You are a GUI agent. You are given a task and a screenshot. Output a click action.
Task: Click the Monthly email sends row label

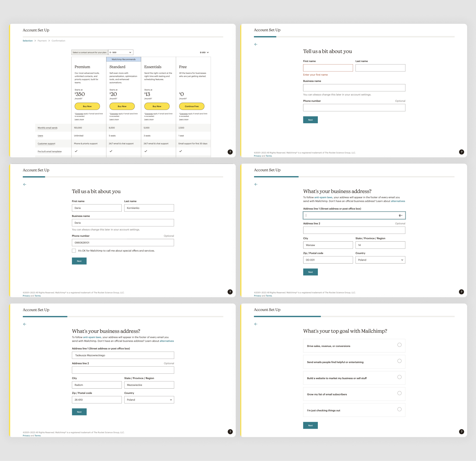[x=48, y=128]
